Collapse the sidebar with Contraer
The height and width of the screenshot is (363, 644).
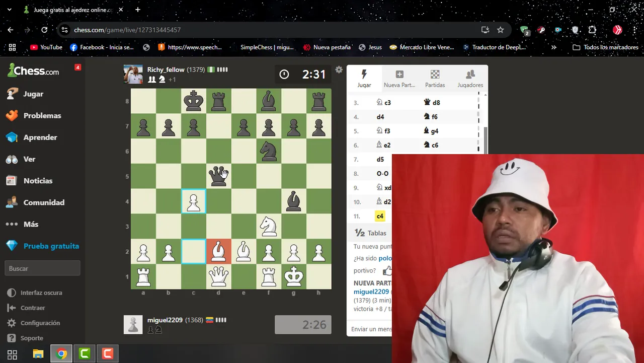[27, 308]
